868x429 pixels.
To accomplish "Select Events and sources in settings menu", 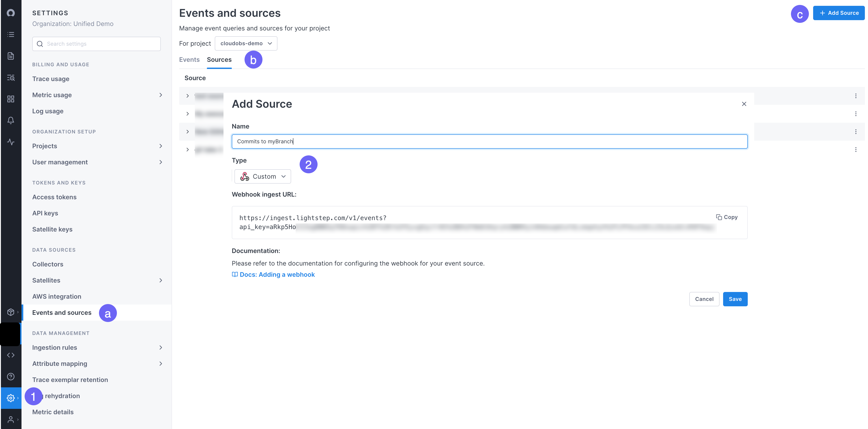I will click(x=61, y=312).
